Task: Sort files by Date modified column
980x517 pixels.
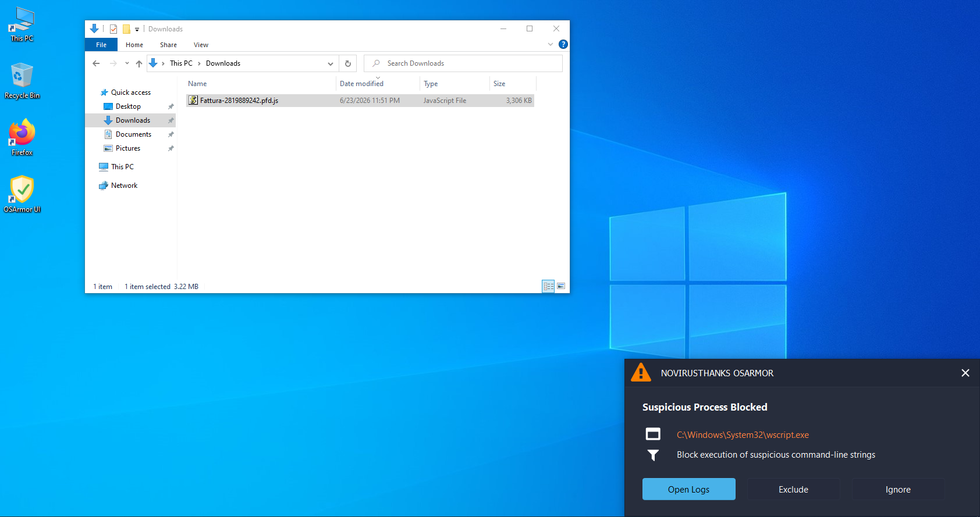Action: (x=378, y=84)
